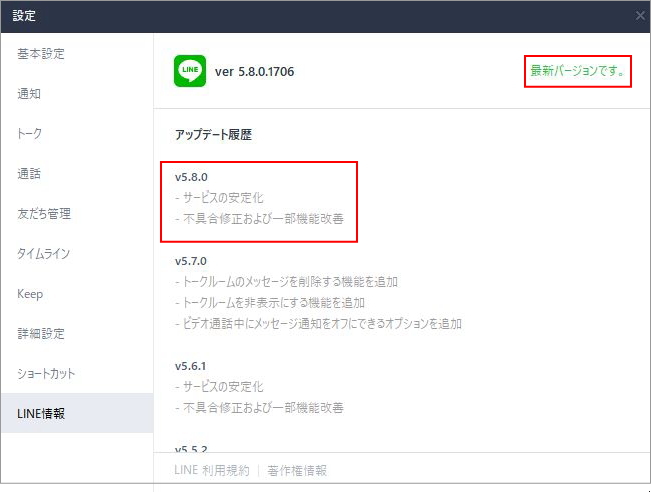Open the 著作権情報 link
651x492 pixels.
(x=297, y=471)
